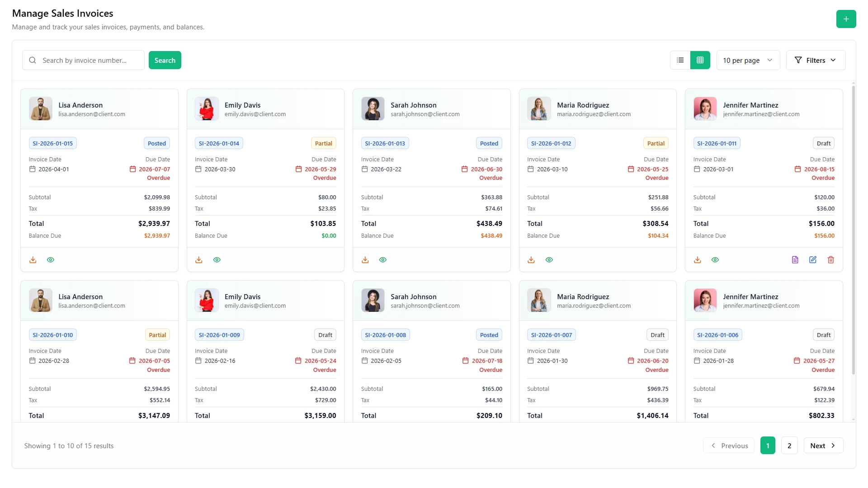
Task: Switch to grid view layout
Action: pos(700,60)
